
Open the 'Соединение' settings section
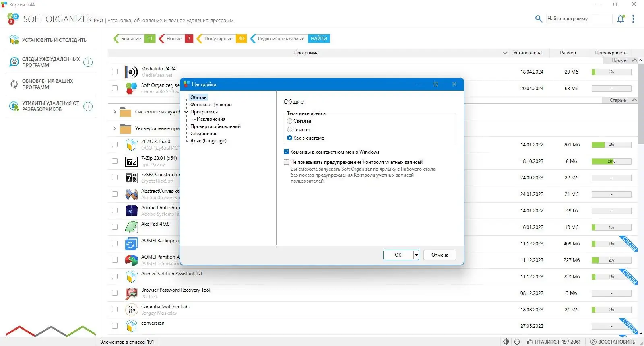pos(204,134)
